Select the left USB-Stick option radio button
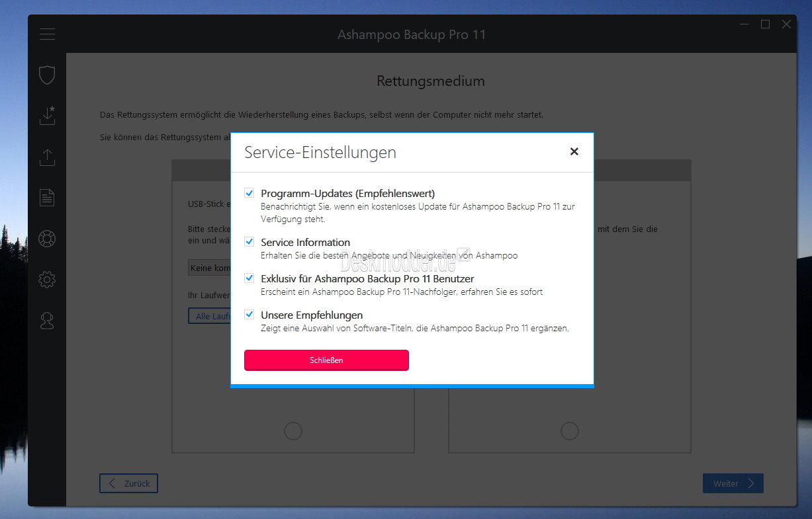Screen dimensions: 812x519 [293, 431]
